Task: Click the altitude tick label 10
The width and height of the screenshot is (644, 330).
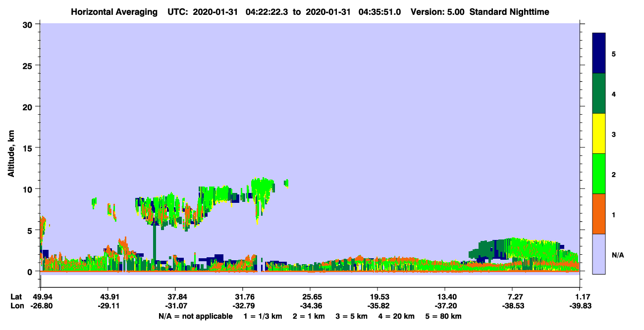Action: coord(28,189)
